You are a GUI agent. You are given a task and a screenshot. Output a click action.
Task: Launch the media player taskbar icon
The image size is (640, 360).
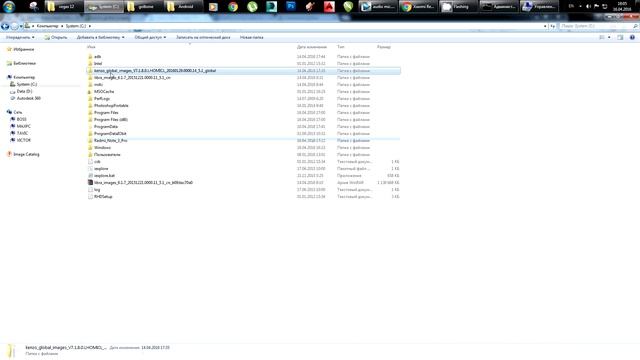pyautogui.click(x=213, y=7)
